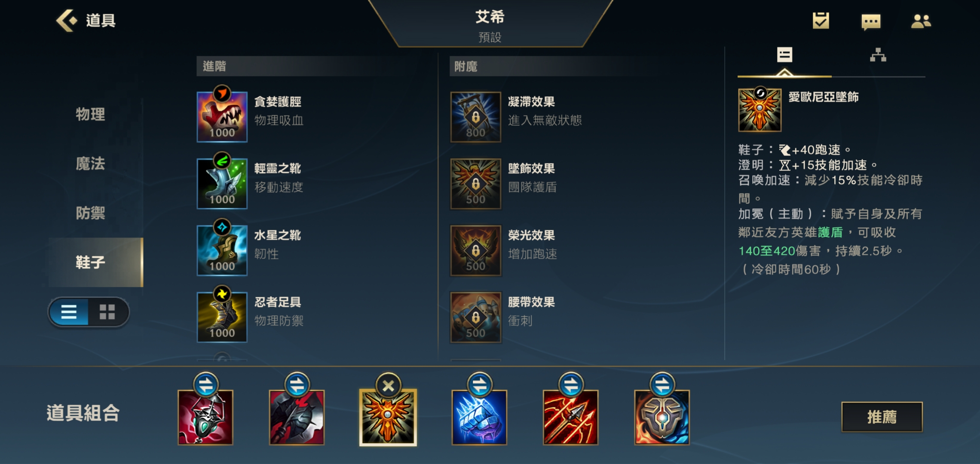Click the 推薦 button

pyautogui.click(x=882, y=417)
